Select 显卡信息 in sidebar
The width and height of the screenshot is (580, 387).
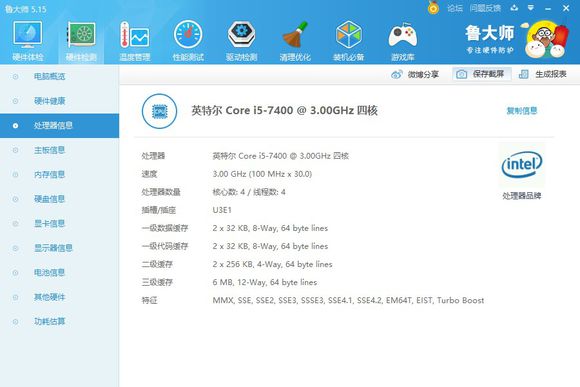point(60,223)
